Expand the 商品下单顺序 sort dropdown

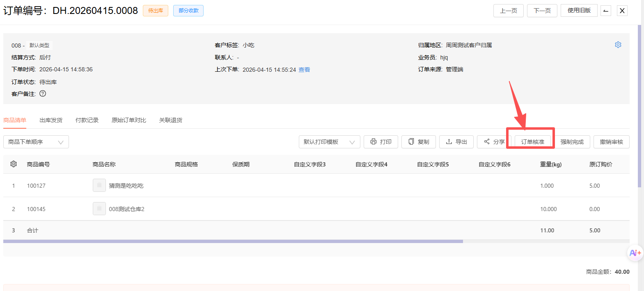point(36,142)
